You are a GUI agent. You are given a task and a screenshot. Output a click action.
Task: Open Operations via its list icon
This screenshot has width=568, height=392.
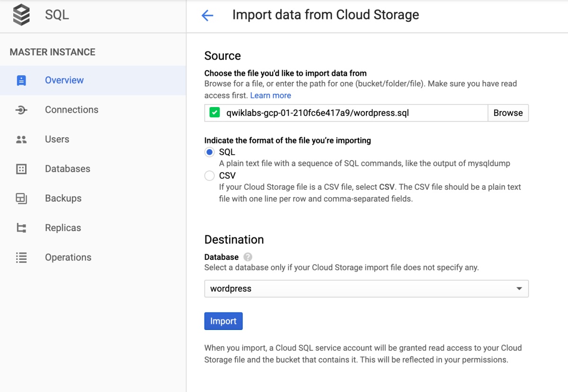pyautogui.click(x=20, y=257)
